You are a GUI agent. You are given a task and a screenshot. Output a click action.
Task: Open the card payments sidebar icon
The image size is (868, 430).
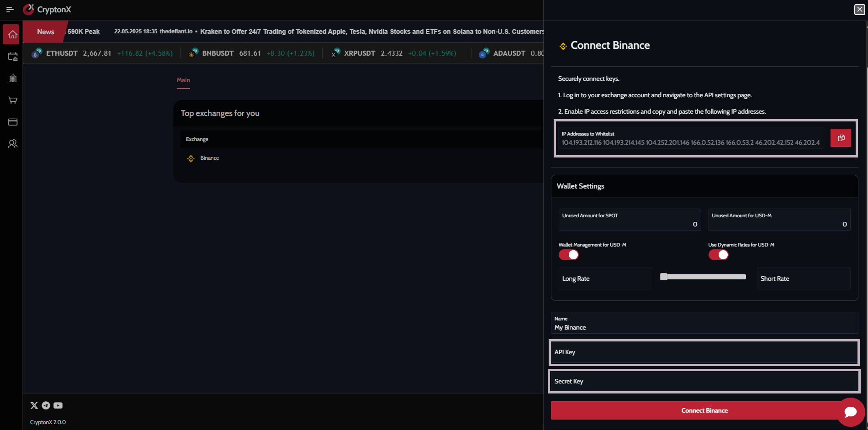tap(13, 122)
